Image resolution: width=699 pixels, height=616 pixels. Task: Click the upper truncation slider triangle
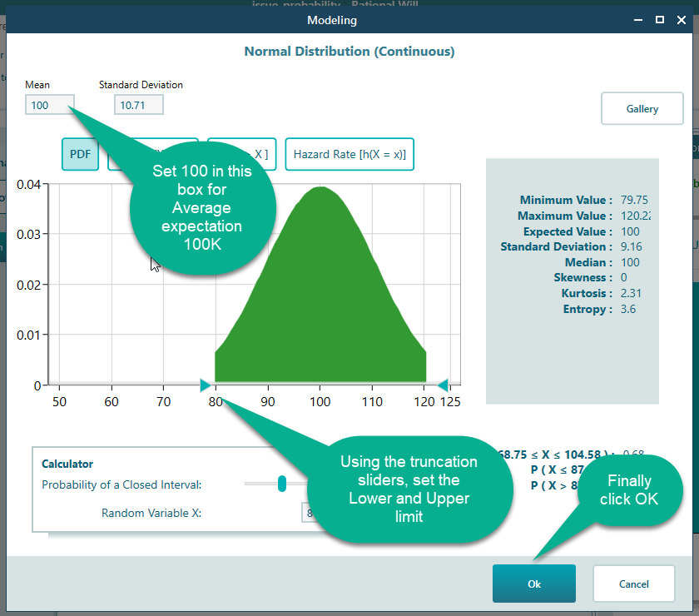click(x=444, y=385)
